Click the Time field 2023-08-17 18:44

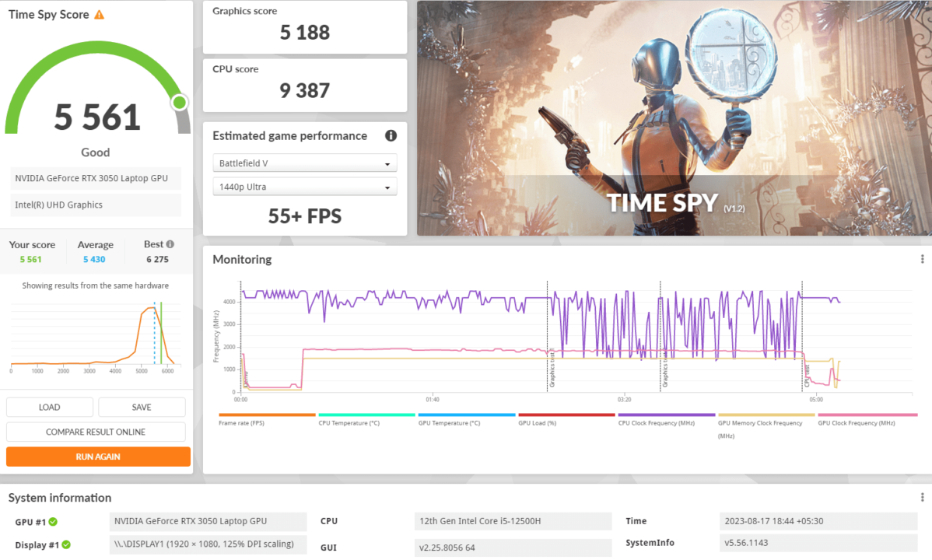click(x=818, y=521)
